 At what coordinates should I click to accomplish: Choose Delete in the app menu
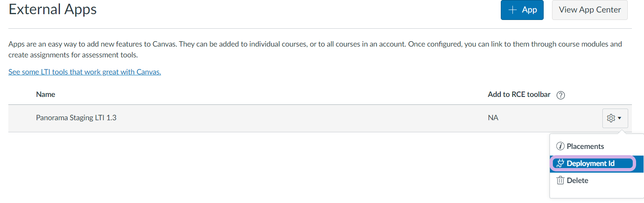[x=577, y=181]
